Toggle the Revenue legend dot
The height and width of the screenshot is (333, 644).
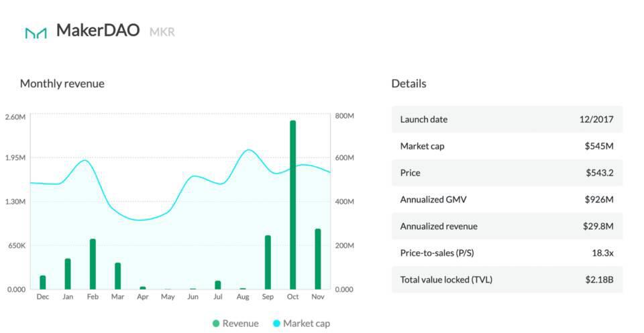click(x=215, y=324)
